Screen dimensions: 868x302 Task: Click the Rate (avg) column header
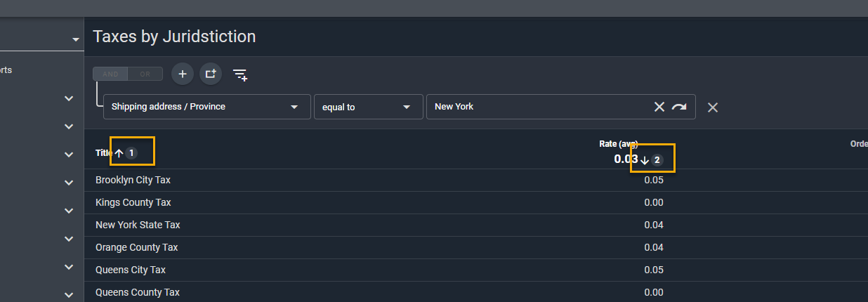pyautogui.click(x=618, y=144)
